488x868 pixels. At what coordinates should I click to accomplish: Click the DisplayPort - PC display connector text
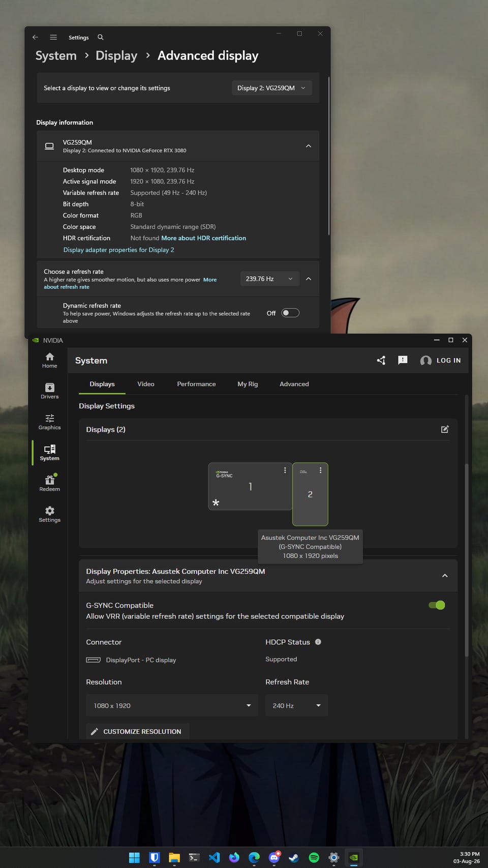(x=141, y=660)
